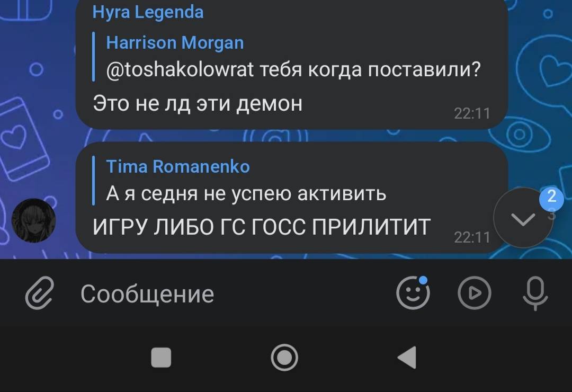The image size is (572, 392).
Task: Tap the round video message icon
Action: (x=474, y=293)
